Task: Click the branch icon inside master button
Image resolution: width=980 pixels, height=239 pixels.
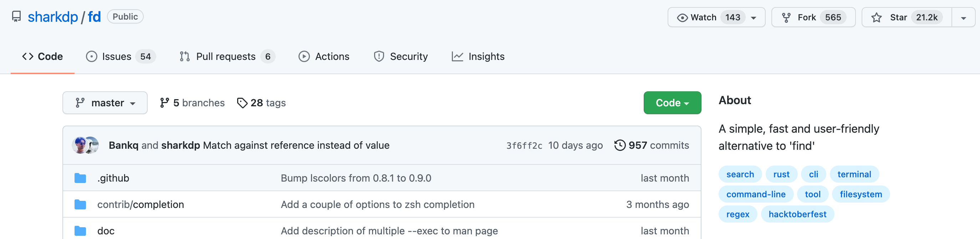Action: pyautogui.click(x=80, y=103)
